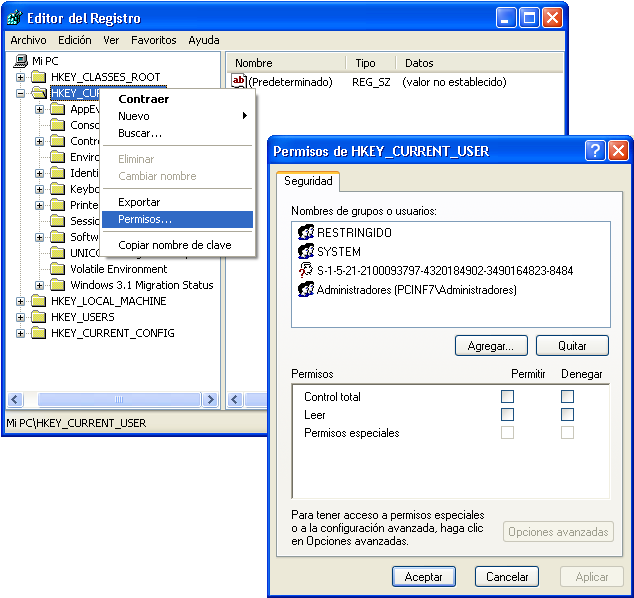Check Denegar for Leer

pyautogui.click(x=567, y=414)
